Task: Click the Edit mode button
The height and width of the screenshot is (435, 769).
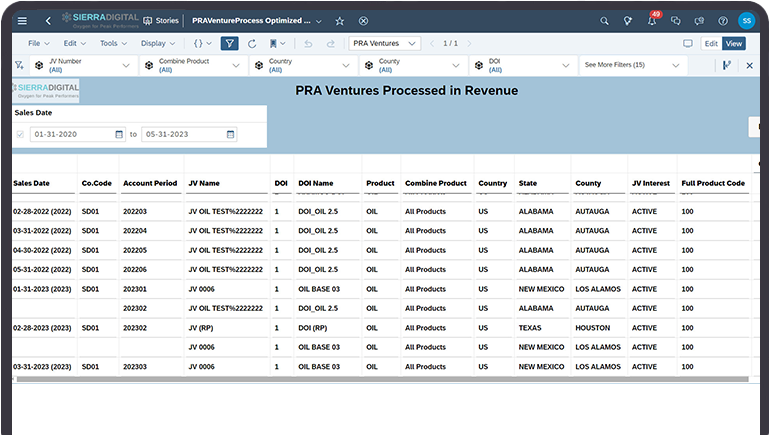Action: (x=710, y=44)
